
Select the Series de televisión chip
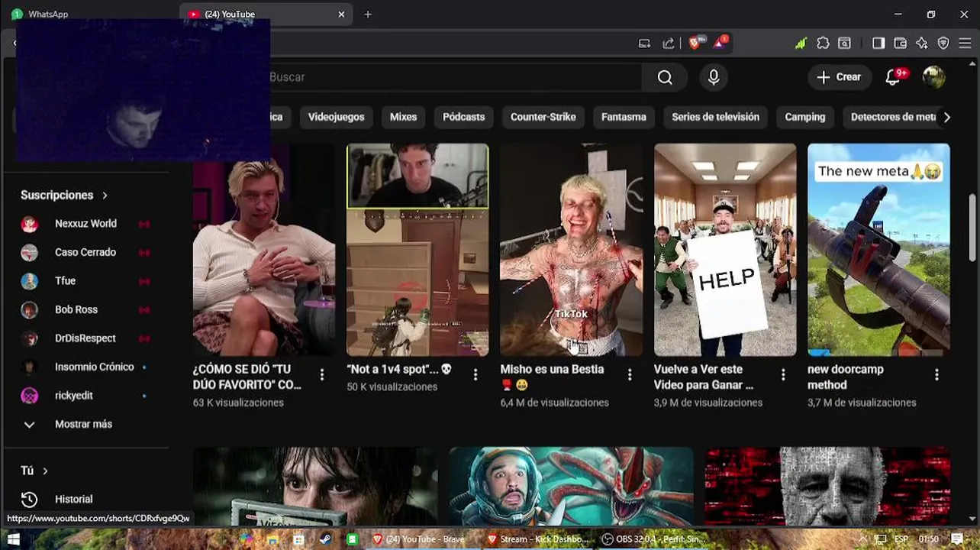click(715, 117)
